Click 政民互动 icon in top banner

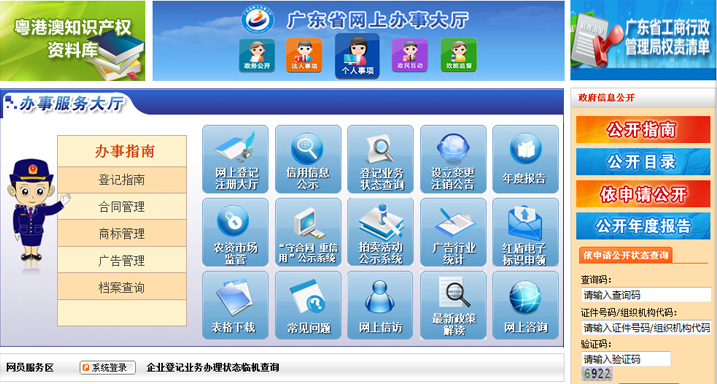[410, 55]
